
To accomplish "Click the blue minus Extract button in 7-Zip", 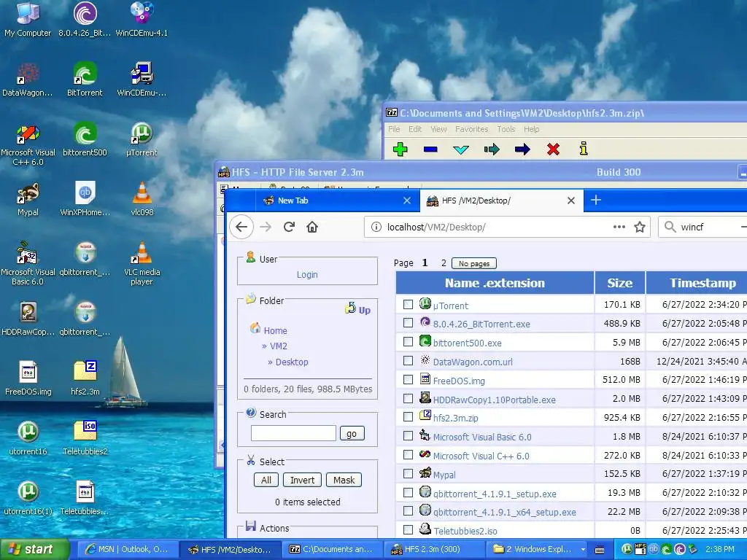I will (x=430, y=149).
